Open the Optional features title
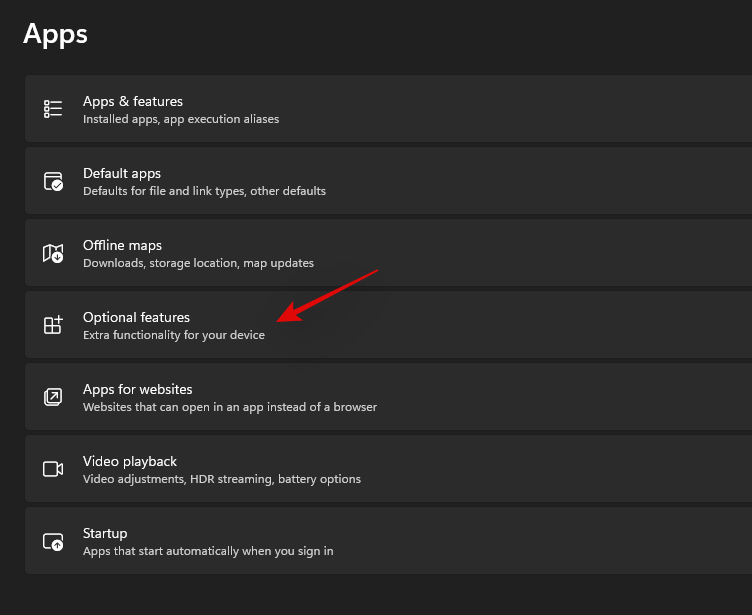 pos(136,317)
